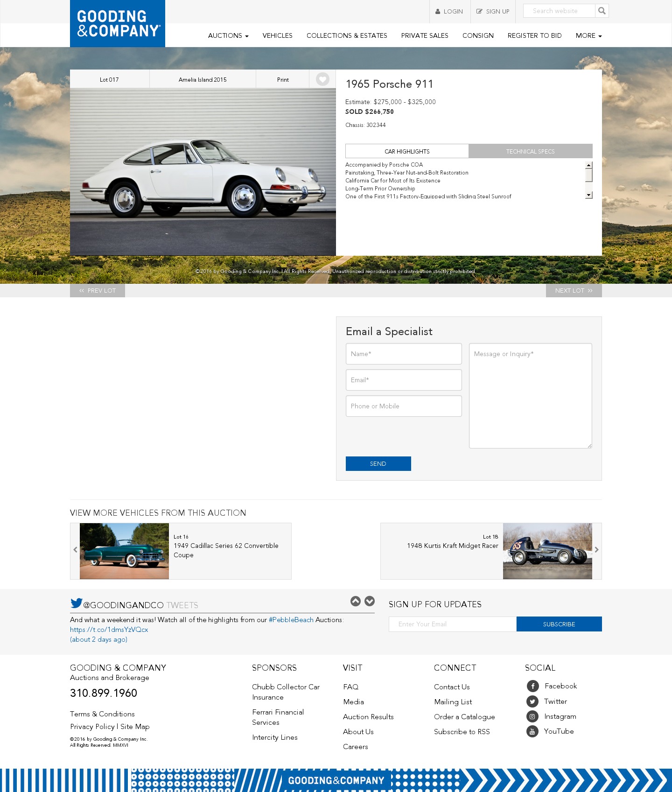672x792 pixels.
Task: Open Twitter social icon in footer
Action: click(x=532, y=701)
